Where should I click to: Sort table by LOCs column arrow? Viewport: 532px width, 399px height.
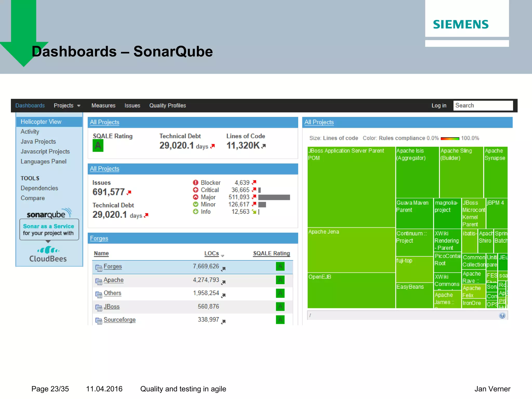point(222,256)
